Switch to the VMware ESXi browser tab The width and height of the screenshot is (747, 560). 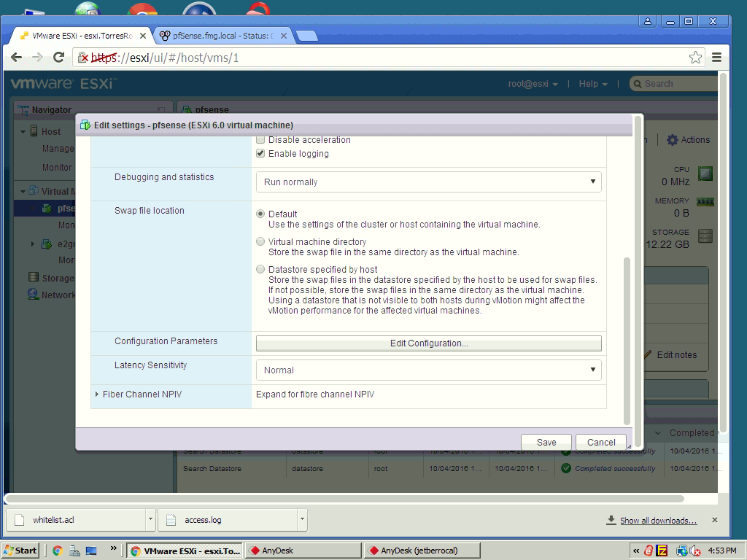coord(82,36)
